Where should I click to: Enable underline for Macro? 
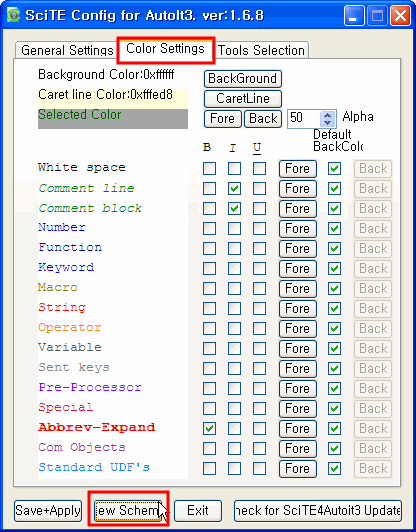[x=260, y=289]
